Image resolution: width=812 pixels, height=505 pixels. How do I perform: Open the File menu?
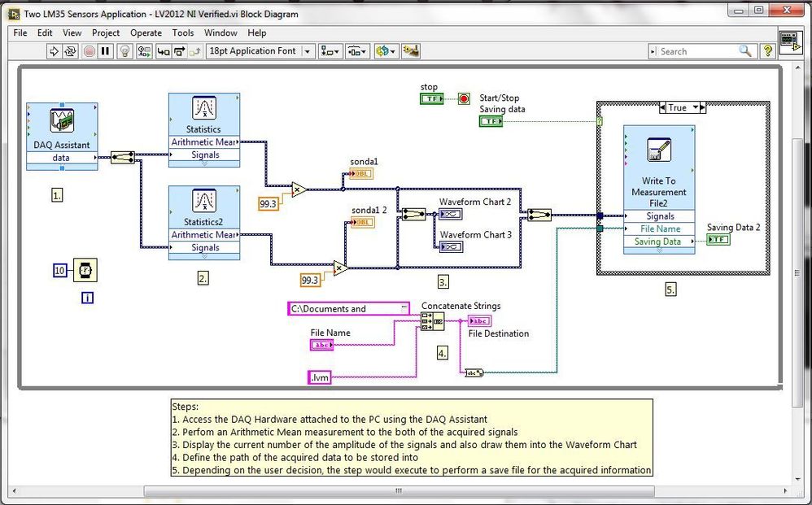(20, 33)
